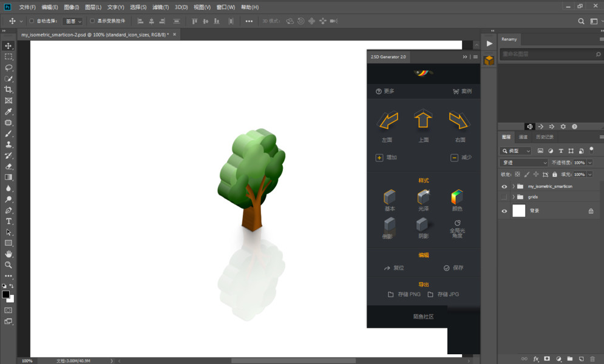
Task: Open the 图层(L) menu
Action: pos(93,7)
